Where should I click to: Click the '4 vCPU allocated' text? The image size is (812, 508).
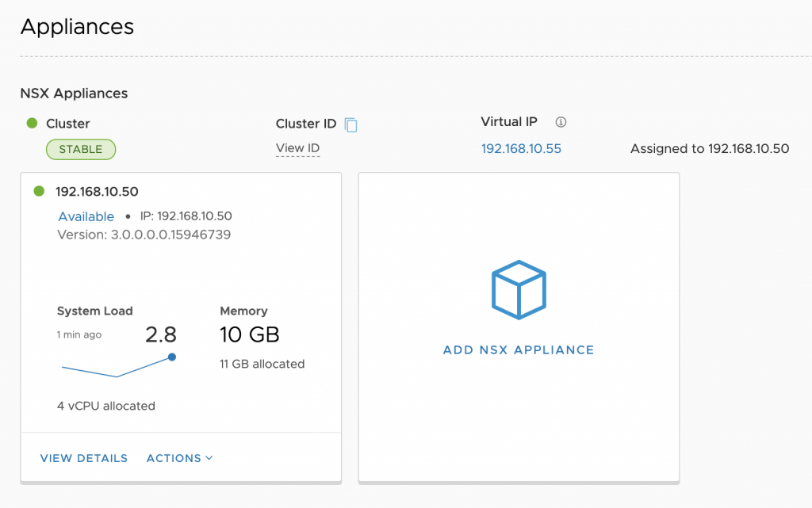click(x=106, y=406)
